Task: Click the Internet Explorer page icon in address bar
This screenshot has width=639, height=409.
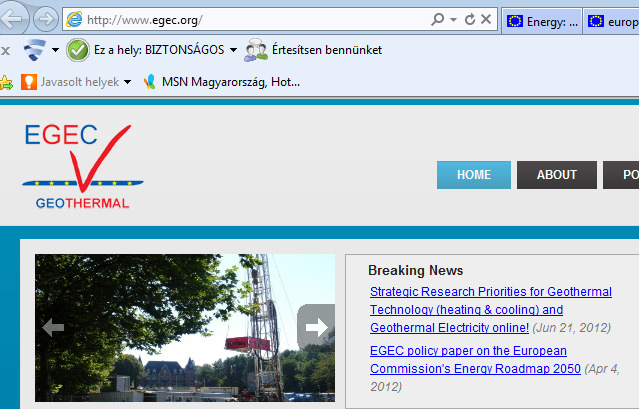Action: [74, 20]
